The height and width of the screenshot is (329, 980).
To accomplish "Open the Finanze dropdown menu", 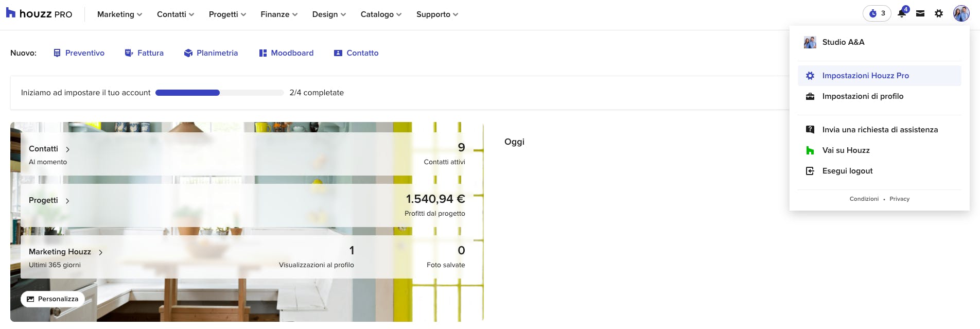I will click(x=279, y=14).
